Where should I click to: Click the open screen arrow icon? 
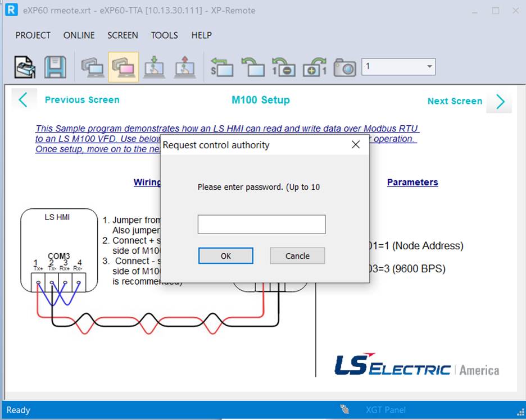pos(253,66)
